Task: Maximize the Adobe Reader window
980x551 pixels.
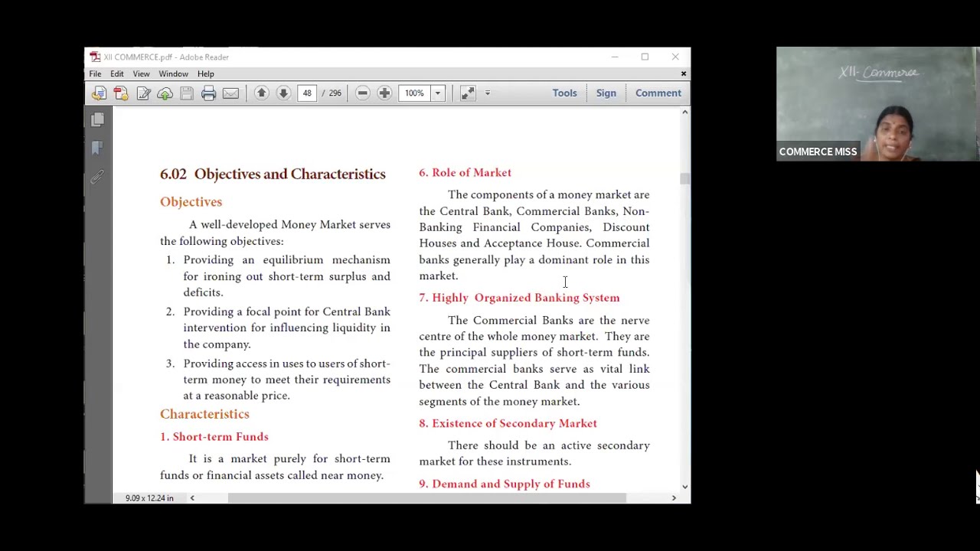Action: click(x=645, y=57)
